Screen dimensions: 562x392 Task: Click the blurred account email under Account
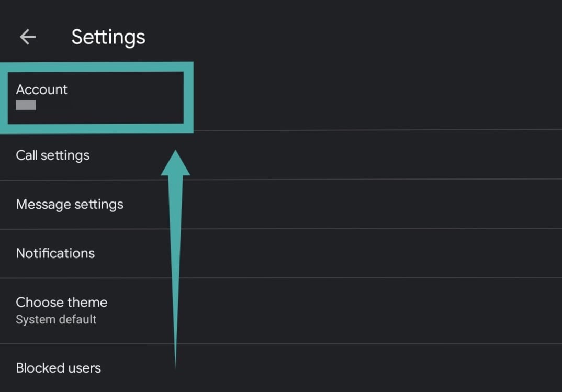(x=26, y=105)
